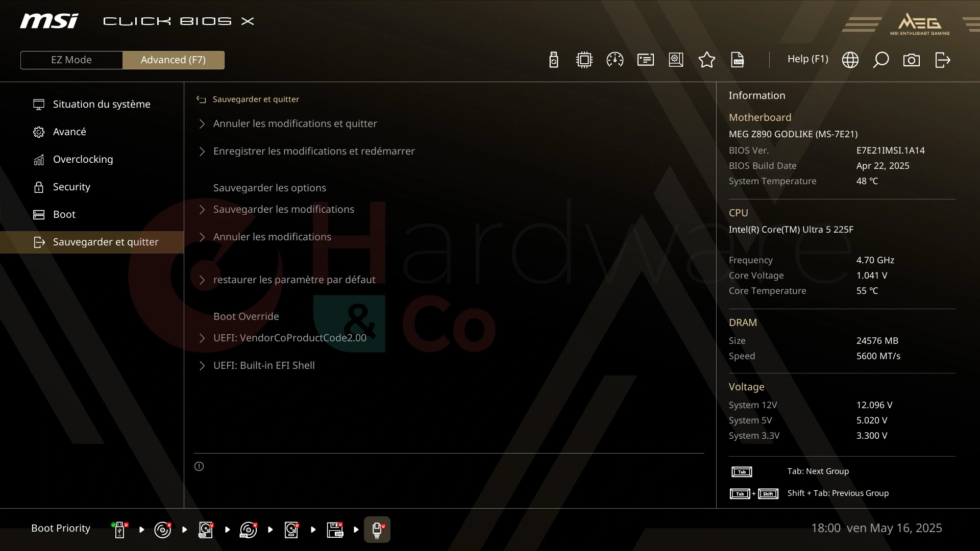Click the Core Temperature value 55 °C
Viewport: 980px width, 551px height.
[867, 291]
